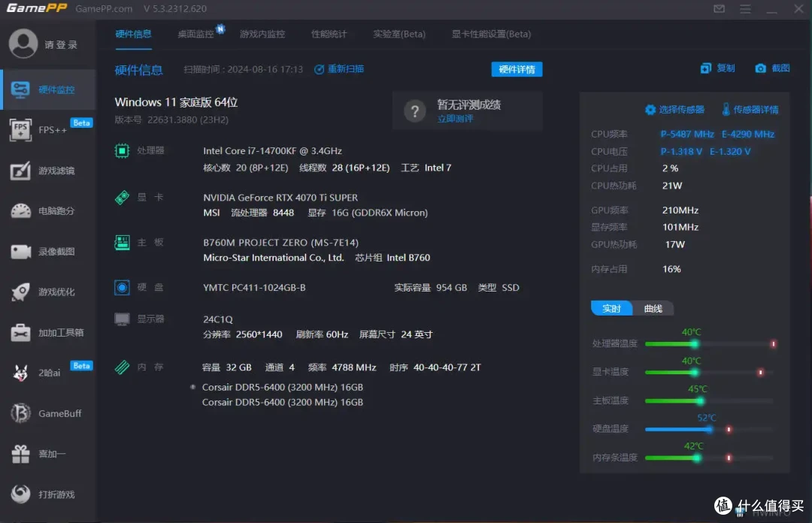This screenshot has height=523, width=812.
Task: Click the 截图 camera icon
Action: coord(760,68)
